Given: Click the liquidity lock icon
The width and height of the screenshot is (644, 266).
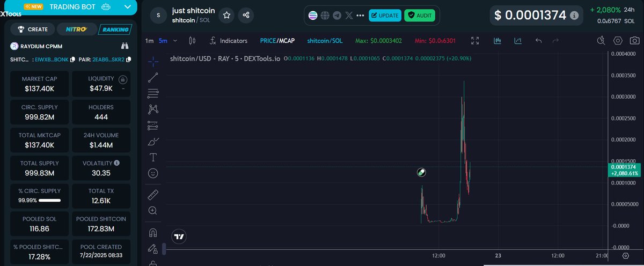Looking at the screenshot, I should tap(122, 80).
